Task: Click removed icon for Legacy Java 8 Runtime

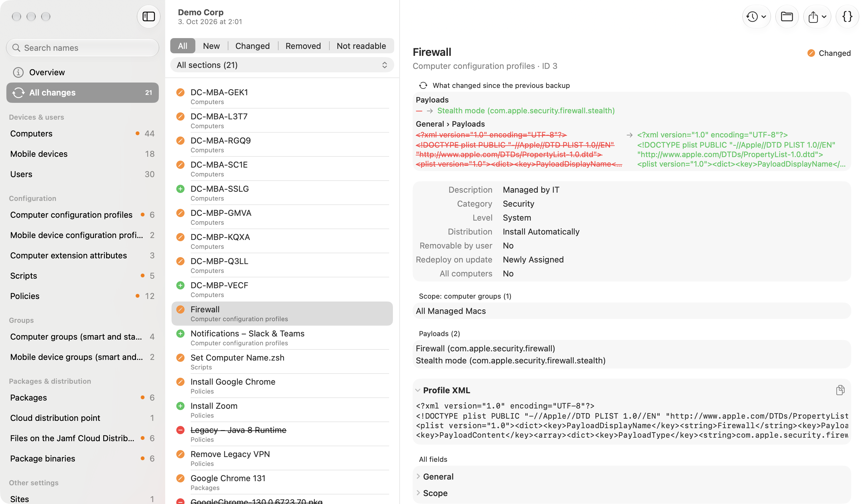Action: click(x=180, y=430)
